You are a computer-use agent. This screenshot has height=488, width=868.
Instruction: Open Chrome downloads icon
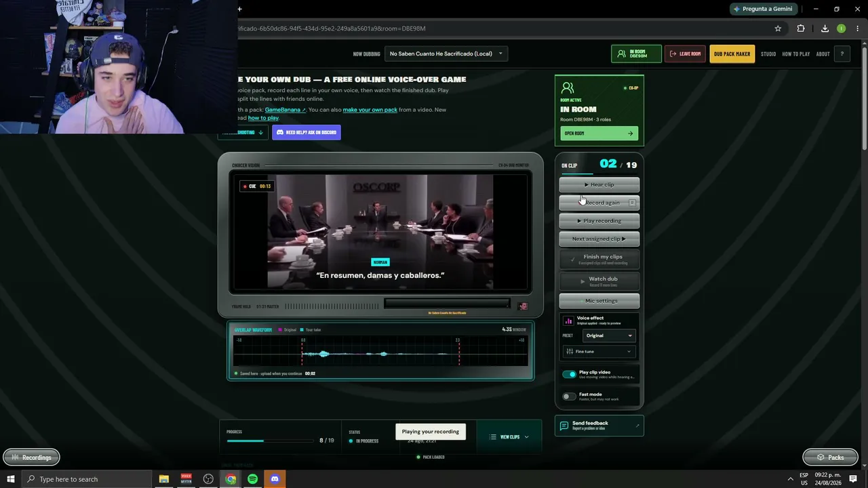coord(825,28)
